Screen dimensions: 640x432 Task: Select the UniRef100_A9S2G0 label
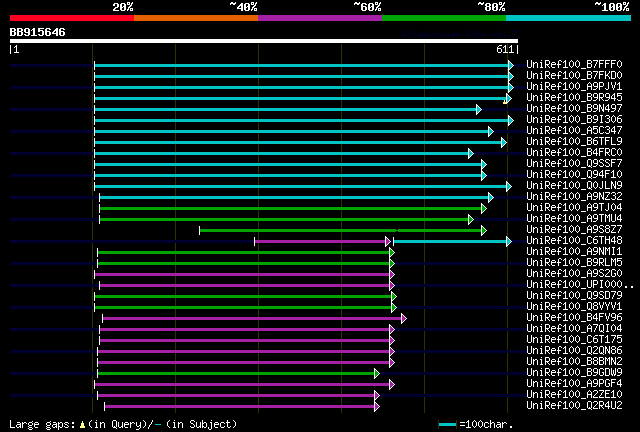(574, 274)
